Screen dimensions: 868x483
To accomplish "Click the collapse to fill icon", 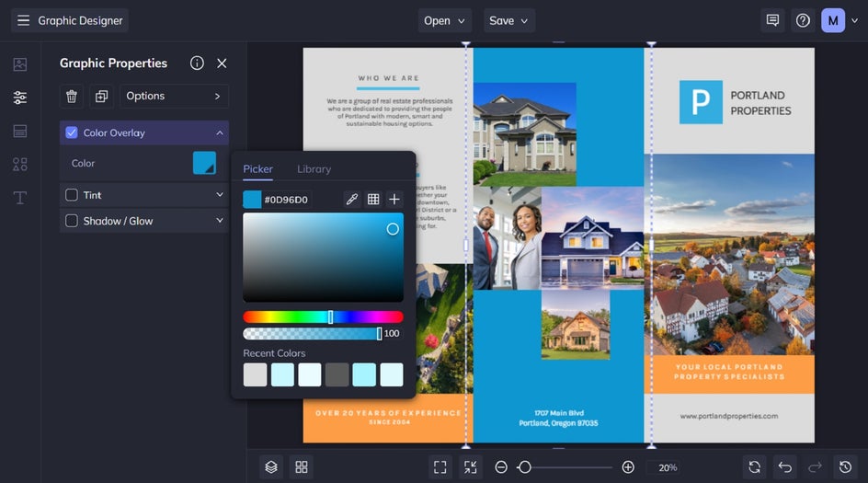I will point(471,467).
